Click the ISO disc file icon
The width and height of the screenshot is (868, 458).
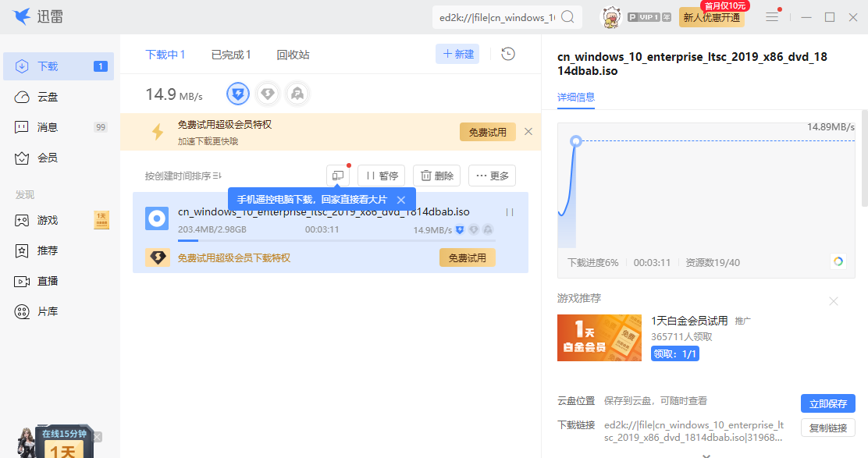(157, 218)
